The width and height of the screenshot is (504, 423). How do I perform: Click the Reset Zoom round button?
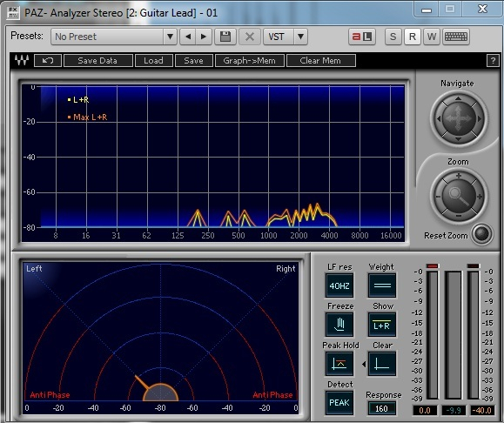coord(482,233)
